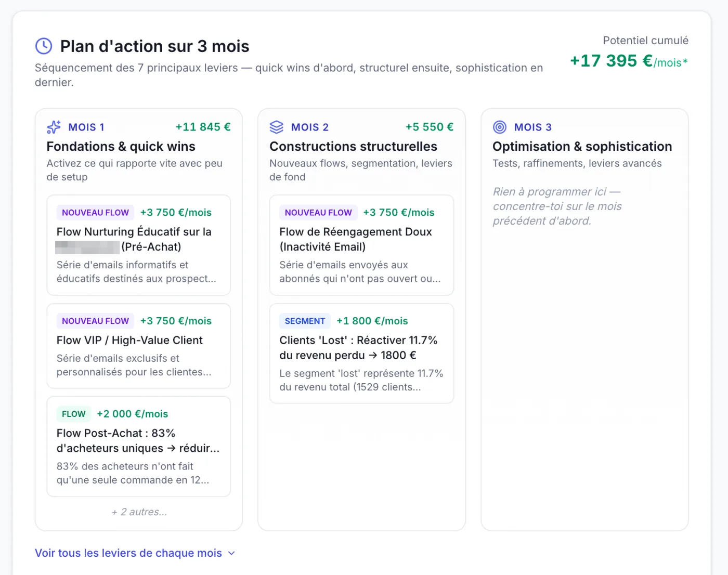Click the '+17 395 €' cumulative potential value
This screenshot has width=728, height=575.
point(611,61)
